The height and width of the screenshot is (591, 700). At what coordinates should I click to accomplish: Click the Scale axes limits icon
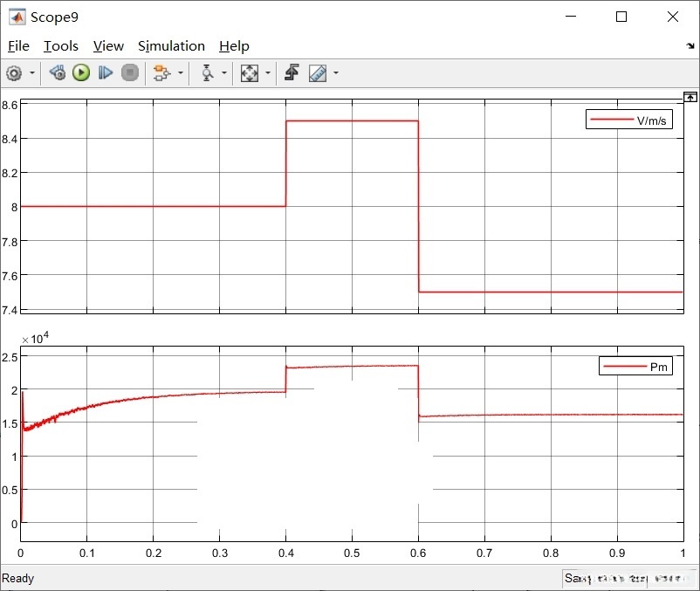click(250, 73)
